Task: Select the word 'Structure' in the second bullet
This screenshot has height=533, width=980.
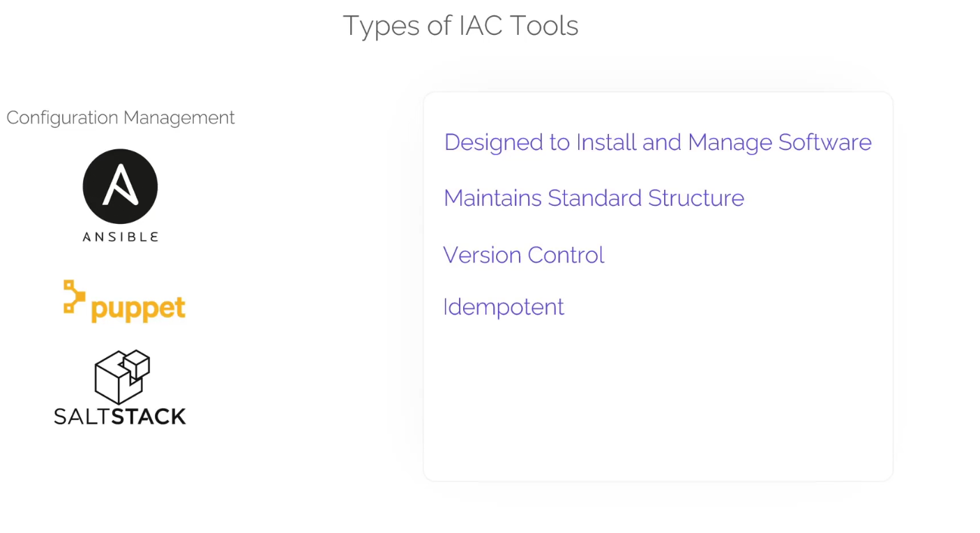Action: tap(695, 198)
